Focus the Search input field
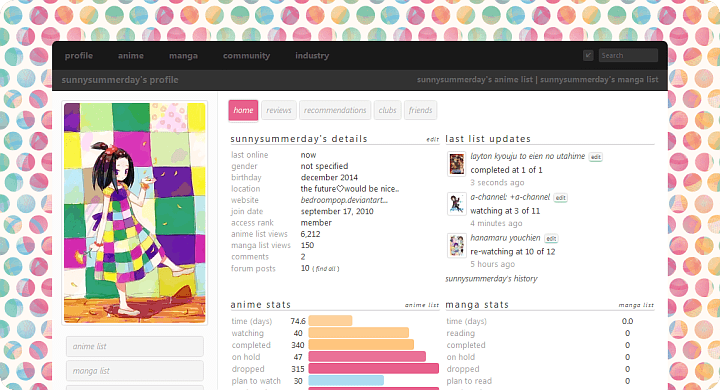 click(x=628, y=56)
